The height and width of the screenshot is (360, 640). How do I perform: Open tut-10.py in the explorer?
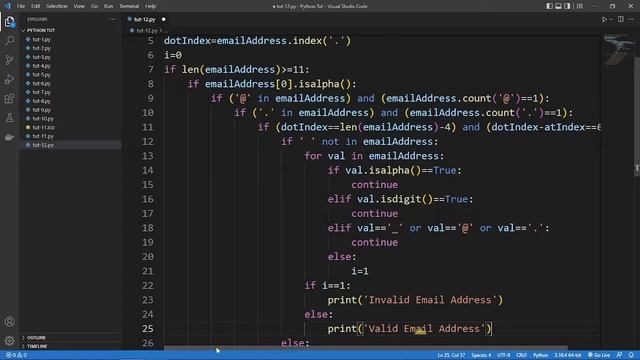(x=43, y=119)
